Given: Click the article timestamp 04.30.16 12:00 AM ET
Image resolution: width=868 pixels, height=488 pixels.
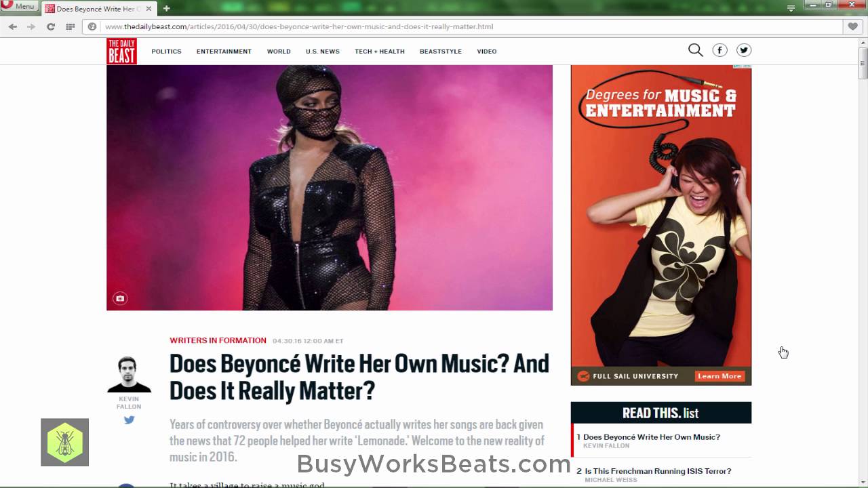Looking at the screenshot, I should click(308, 341).
